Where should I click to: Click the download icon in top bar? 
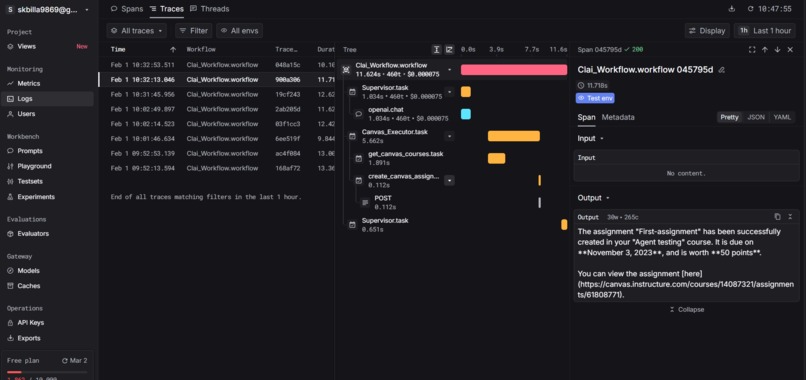pyautogui.click(x=732, y=9)
